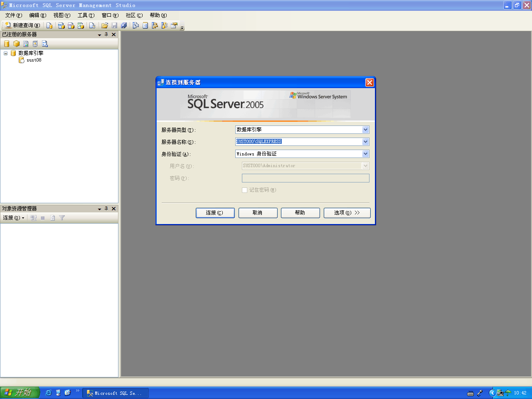The width and height of the screenshot is (532, 399).
Task: Click the 开始 Start button
Action: (19, 392)
